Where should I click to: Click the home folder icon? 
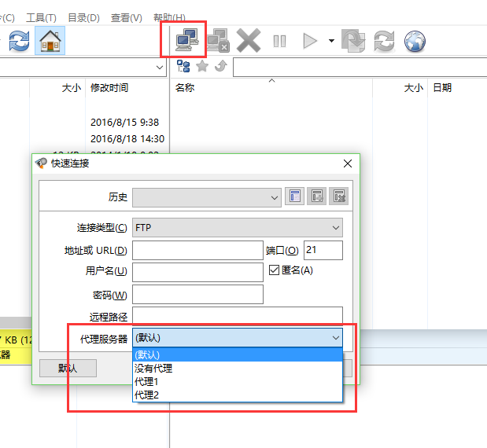click(x=50, y=41)
